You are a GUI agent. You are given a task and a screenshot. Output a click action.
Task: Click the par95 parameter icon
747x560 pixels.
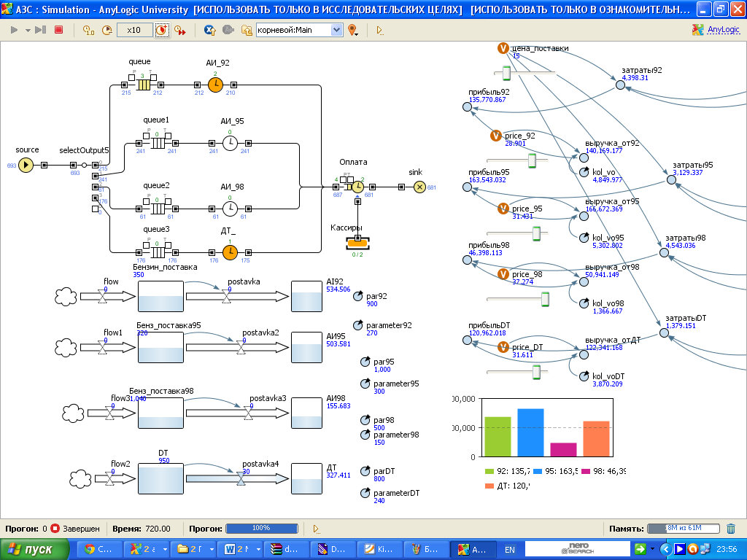click(x=365, y=362)
